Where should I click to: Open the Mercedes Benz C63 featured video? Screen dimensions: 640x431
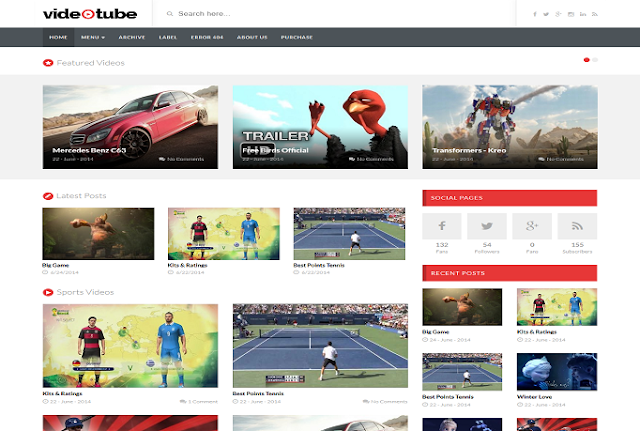click(130, 127)
